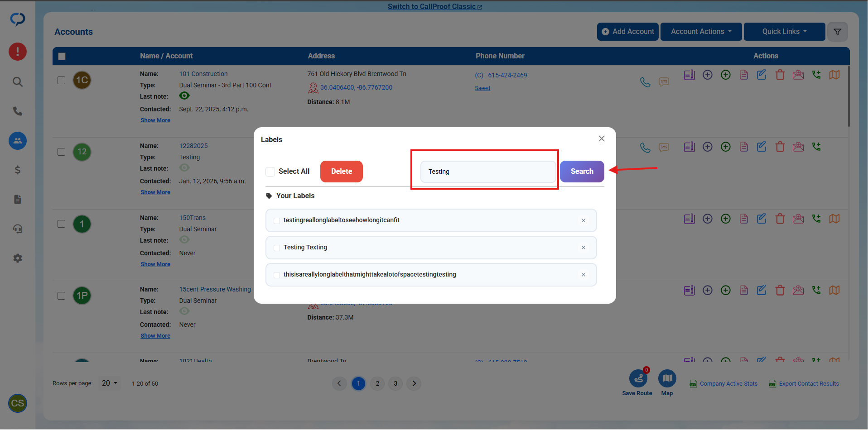
Task: Click Save Route icon
Action: (638, 379)
